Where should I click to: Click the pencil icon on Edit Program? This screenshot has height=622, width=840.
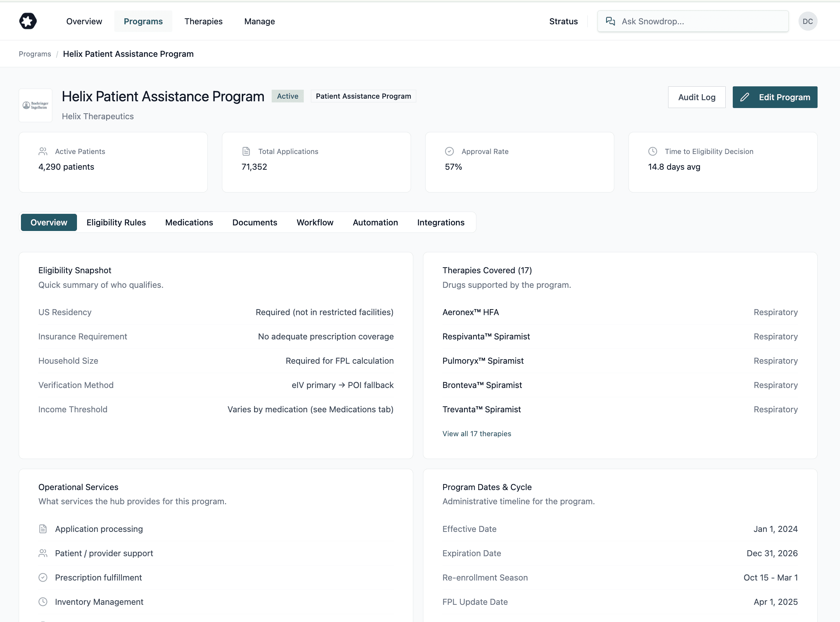[746, 97]
